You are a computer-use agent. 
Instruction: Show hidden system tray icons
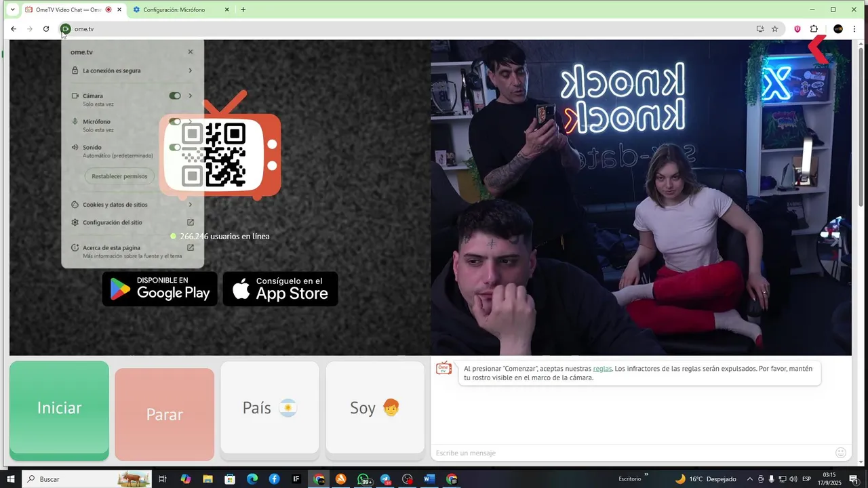[749, 479]
